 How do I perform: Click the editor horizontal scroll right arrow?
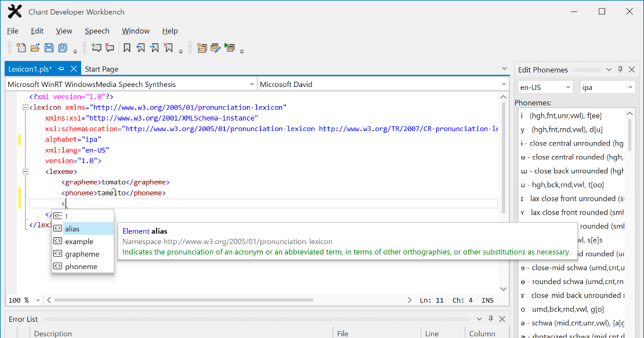(x=410, y=300)
